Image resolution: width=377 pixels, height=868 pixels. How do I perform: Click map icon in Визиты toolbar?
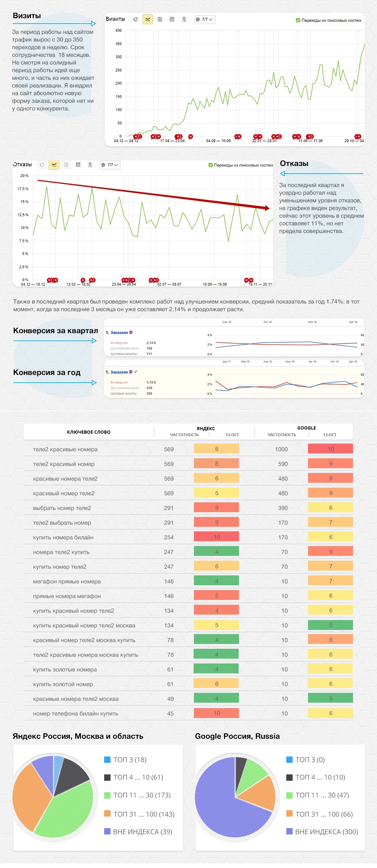(x=184, y=19)
